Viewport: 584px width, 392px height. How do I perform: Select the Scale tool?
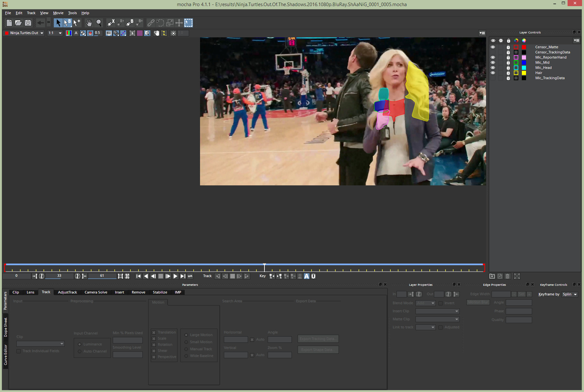pos(169,23)
